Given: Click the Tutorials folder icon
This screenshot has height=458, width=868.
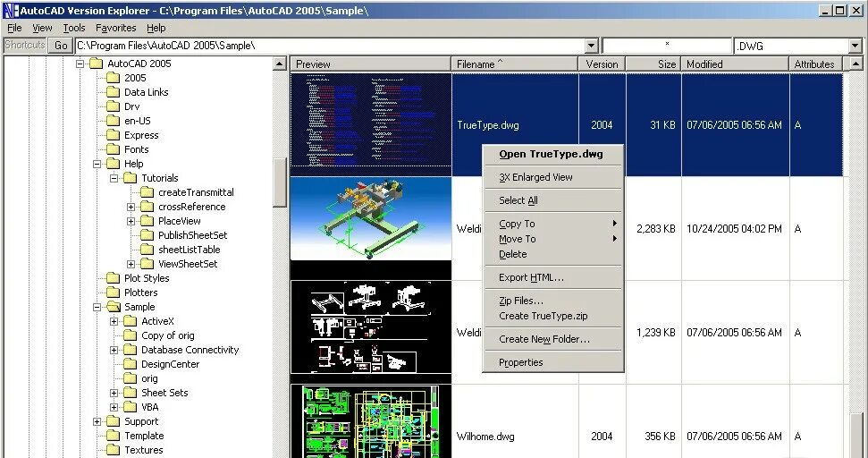Looking at the screenshot, I should (131, 178).
